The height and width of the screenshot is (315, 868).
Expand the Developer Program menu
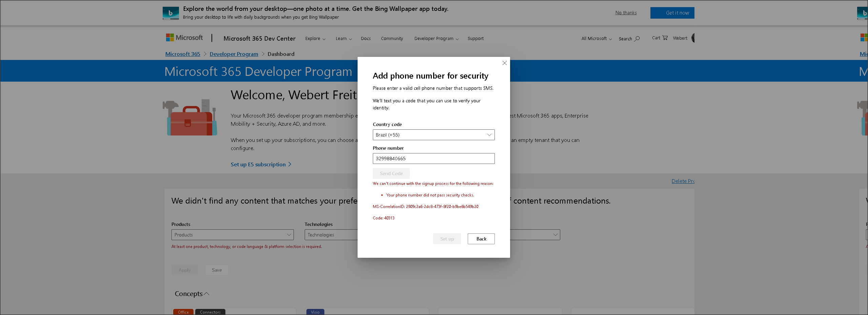[x=436, y=39]
